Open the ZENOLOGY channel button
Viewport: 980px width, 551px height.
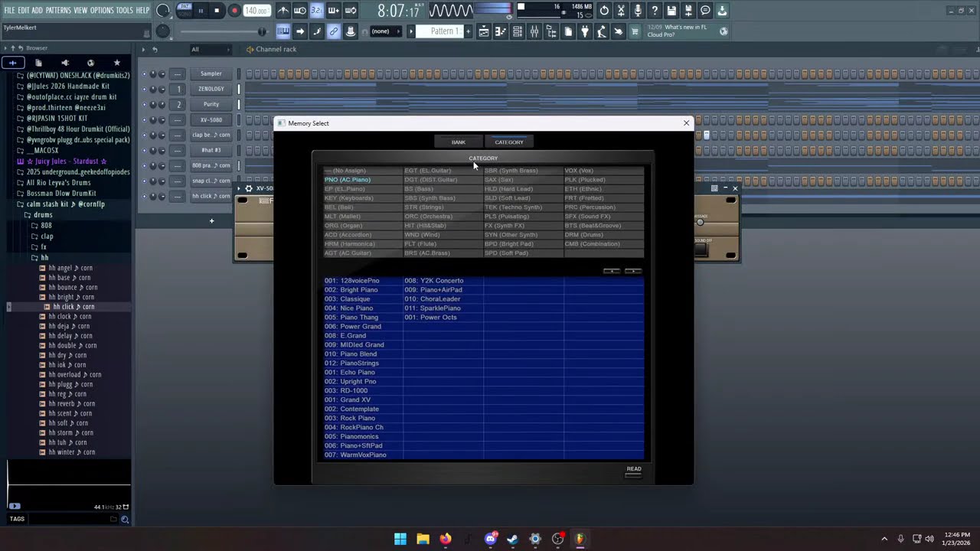coord(211,89)
